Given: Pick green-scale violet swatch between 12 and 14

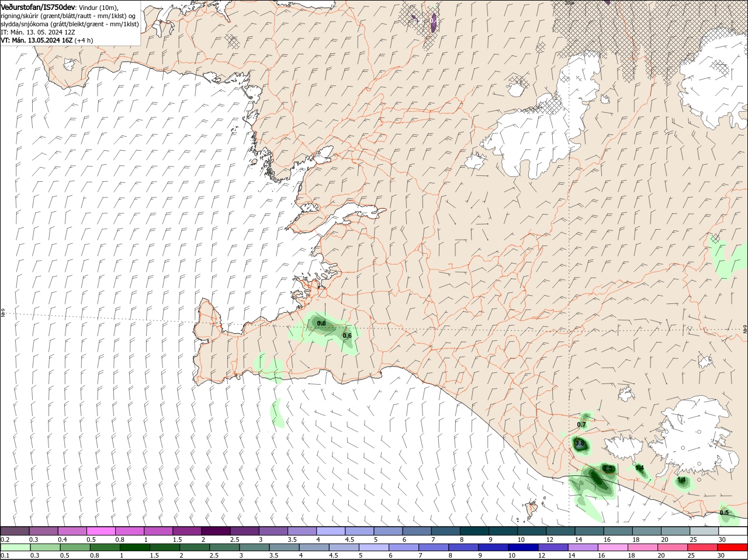Looking at the screenshot, I should pyautogui.click(x=554, y=547).
